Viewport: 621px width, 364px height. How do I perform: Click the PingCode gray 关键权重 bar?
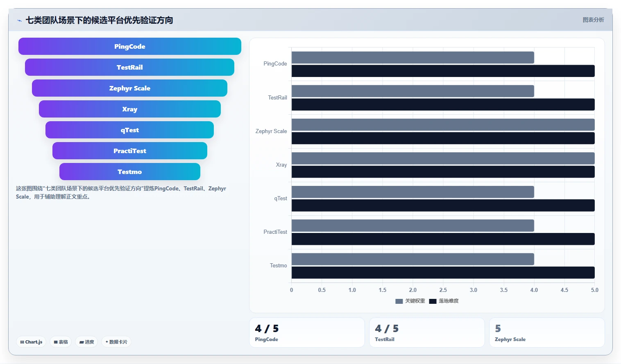click(412, 57)
